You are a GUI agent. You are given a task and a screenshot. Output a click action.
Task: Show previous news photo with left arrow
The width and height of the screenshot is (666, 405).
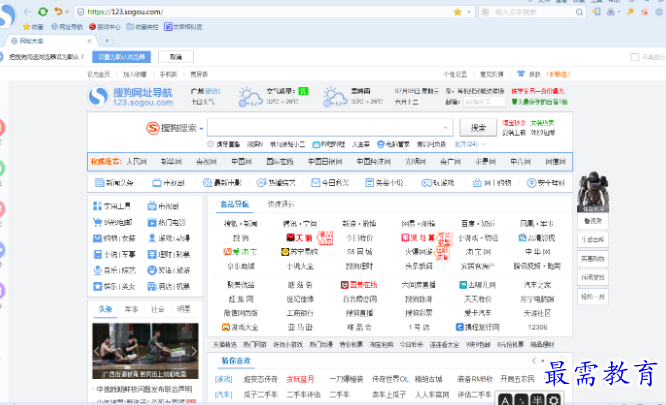pyautogui.click(x=97, y=351)
